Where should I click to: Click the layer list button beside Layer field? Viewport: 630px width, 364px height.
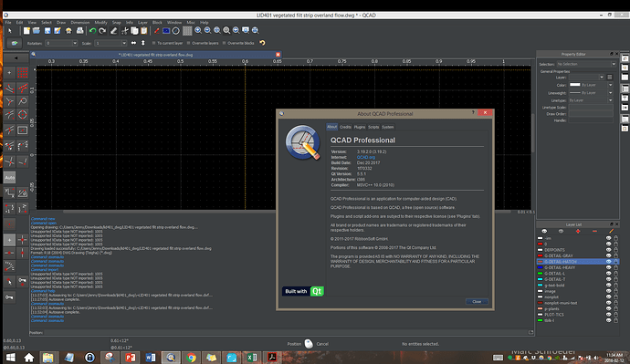610,77
